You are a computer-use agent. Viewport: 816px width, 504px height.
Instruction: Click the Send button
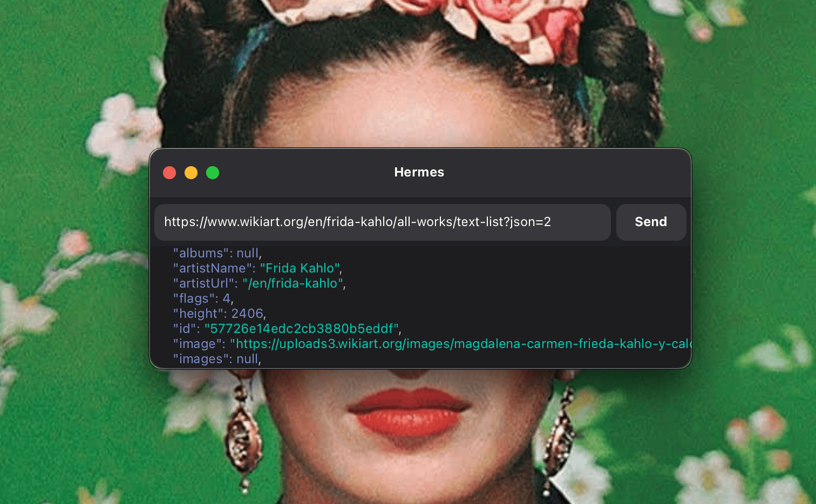(x=651, y=222)
